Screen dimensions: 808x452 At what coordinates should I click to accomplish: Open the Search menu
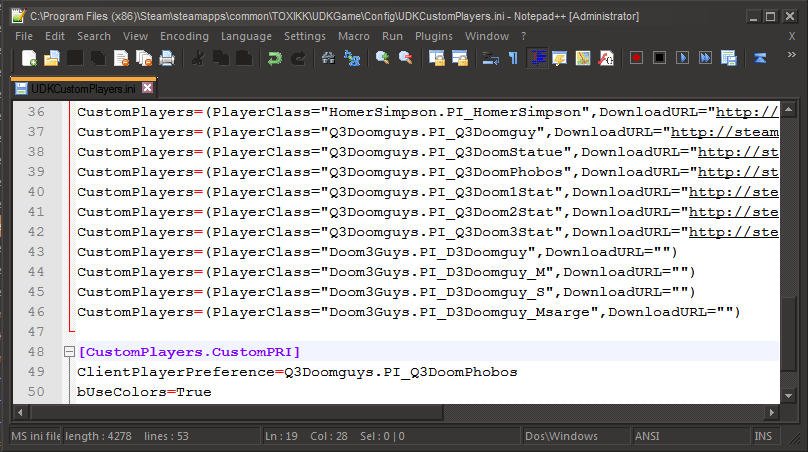point(94,36)
